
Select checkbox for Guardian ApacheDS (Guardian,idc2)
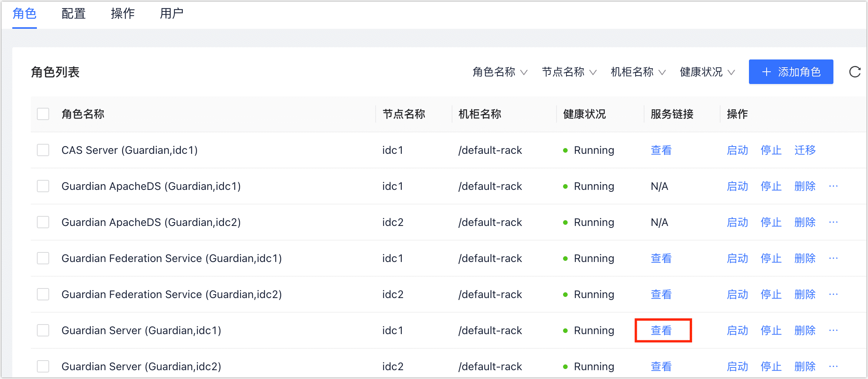[43, 222]
